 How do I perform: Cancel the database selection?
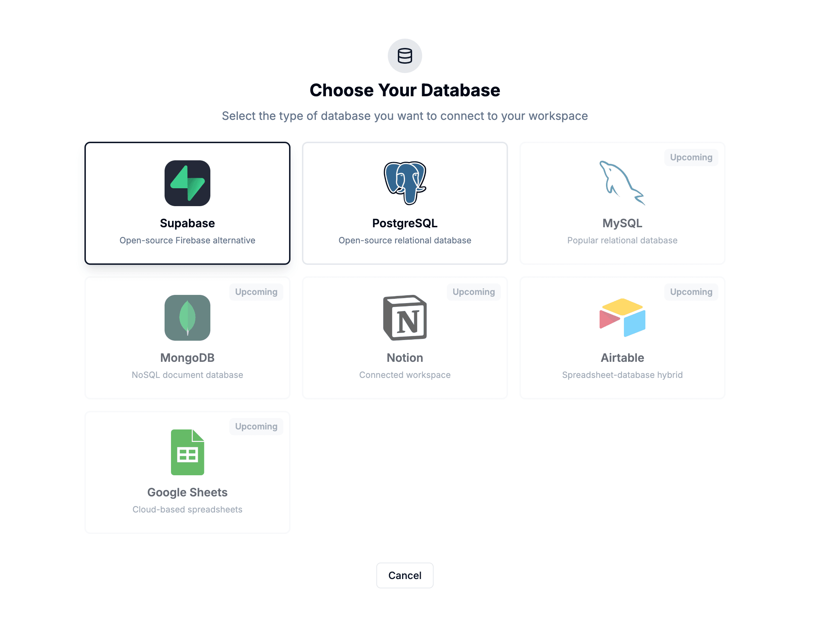(405, 575)
